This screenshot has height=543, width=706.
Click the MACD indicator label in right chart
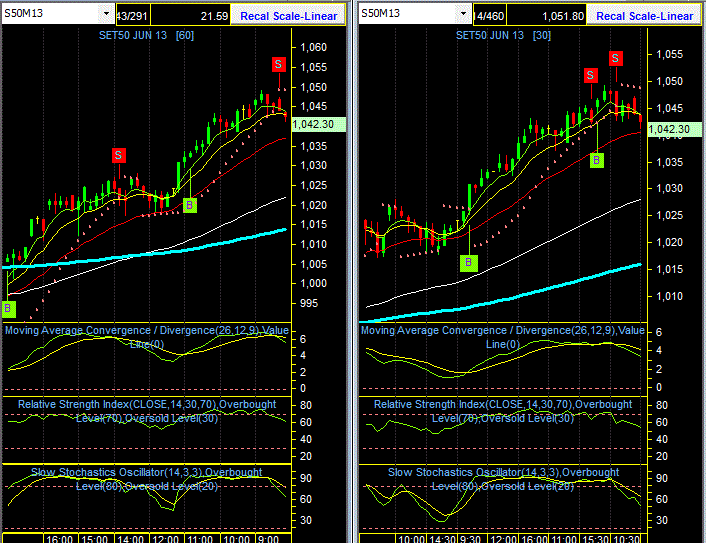(503, 337)
